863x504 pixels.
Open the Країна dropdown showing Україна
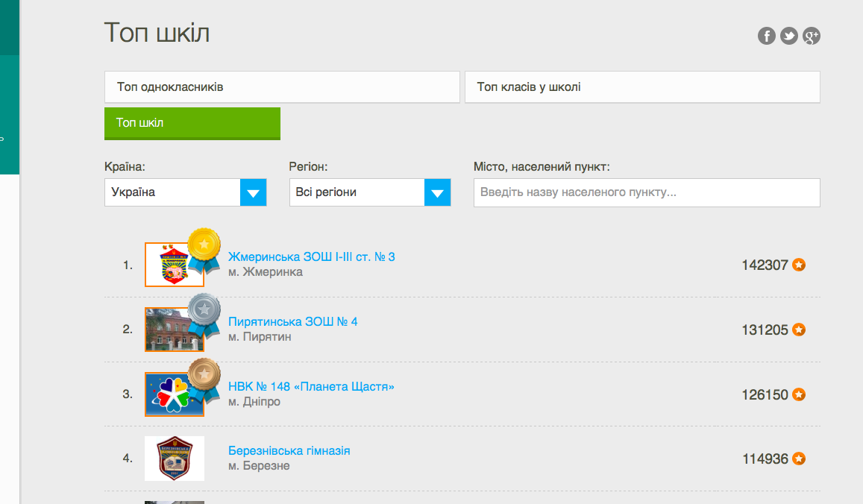[186, 192]
